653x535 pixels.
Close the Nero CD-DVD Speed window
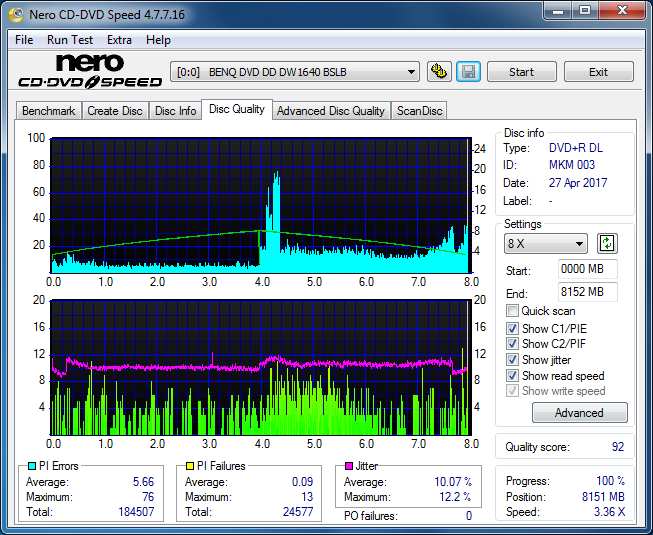pyautogui.click(x=622, y=11)
